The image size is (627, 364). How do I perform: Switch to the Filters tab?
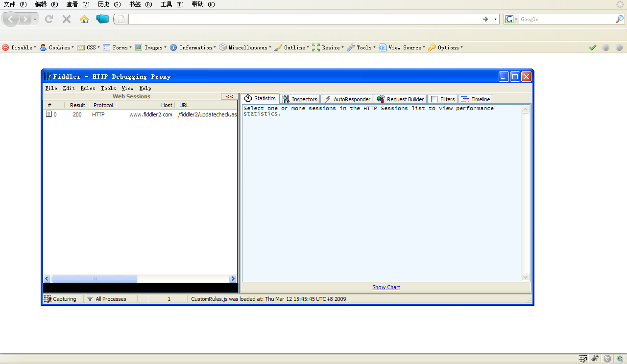pyautogui.click(x=442, y=99)
